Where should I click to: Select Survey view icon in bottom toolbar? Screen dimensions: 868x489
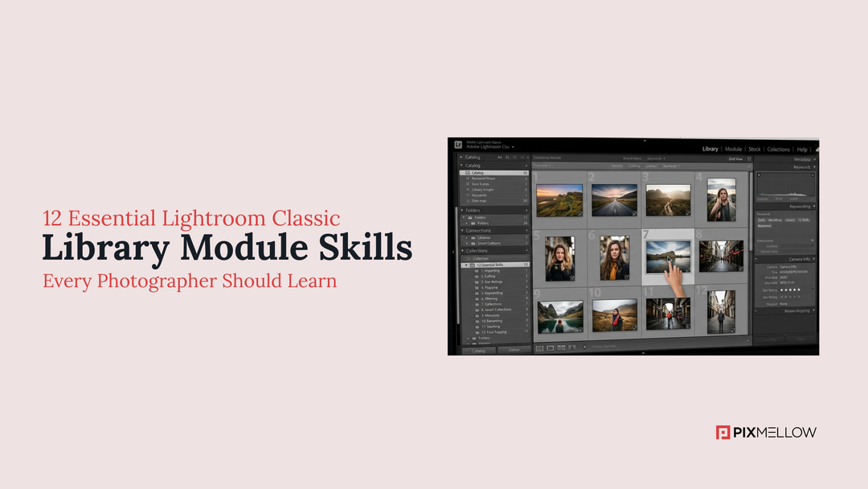572,347
